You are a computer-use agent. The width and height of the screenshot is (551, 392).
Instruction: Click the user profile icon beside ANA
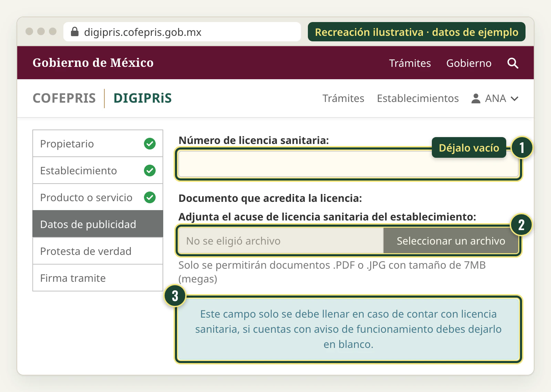pyautogui.click(x=476, y=99)
